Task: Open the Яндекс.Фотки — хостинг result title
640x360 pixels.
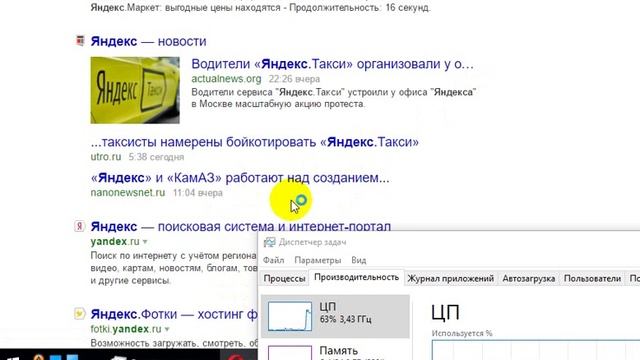Action: pos(174,314)
